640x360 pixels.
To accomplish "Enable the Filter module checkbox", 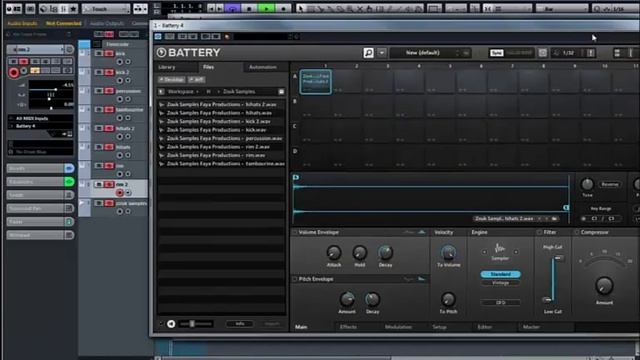I will 539,232.
